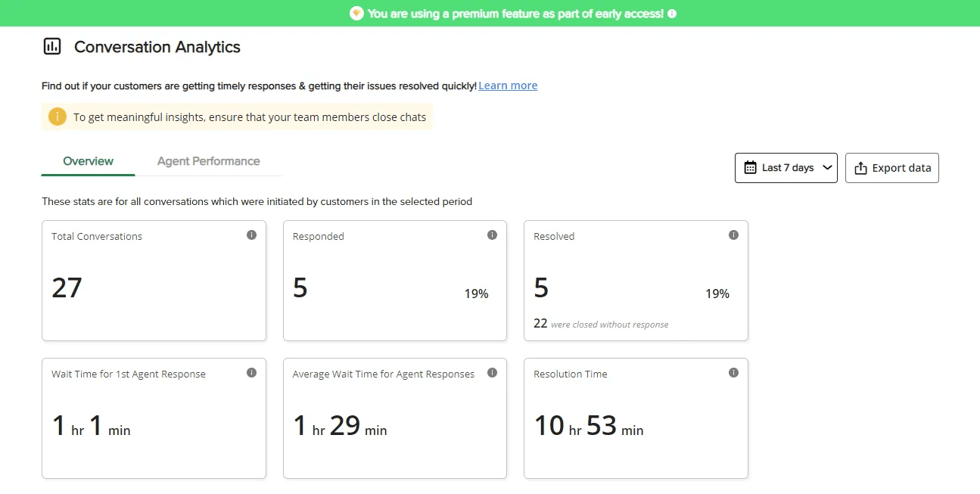The image size is (980, 494).
Task: Open the Last 7 days date range dropdown
Action: tap(786, 167)
